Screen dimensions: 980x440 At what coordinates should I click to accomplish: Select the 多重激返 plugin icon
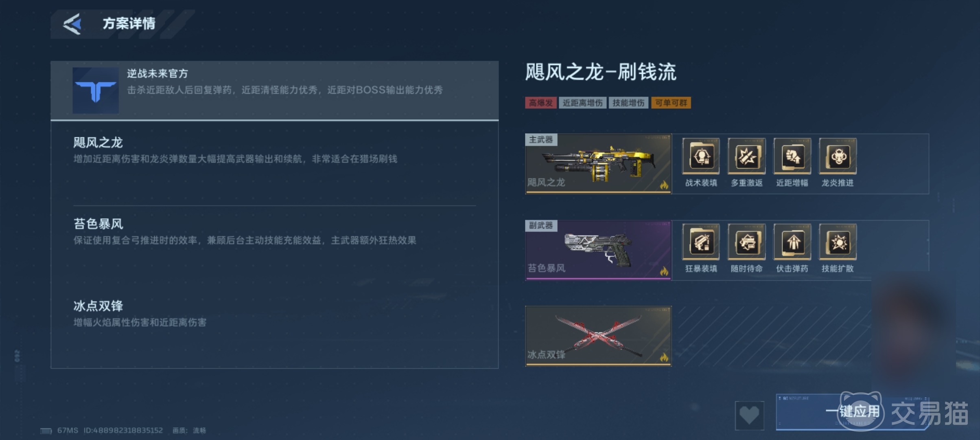pos(746,156)
